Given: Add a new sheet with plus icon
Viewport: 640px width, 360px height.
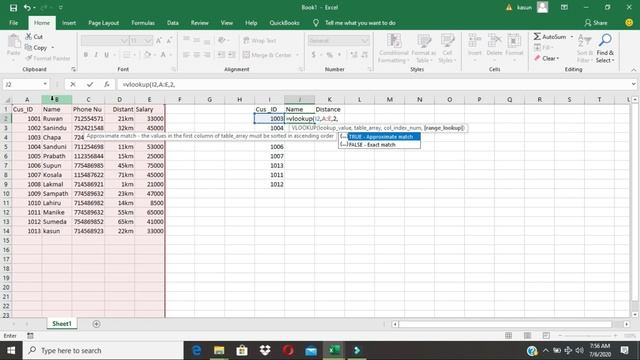Looking at the screenshot, I should tap(96, 324).
